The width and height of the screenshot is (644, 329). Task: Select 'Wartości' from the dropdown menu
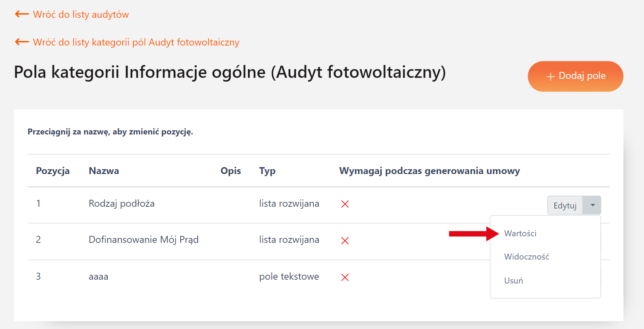click(520, 233)
